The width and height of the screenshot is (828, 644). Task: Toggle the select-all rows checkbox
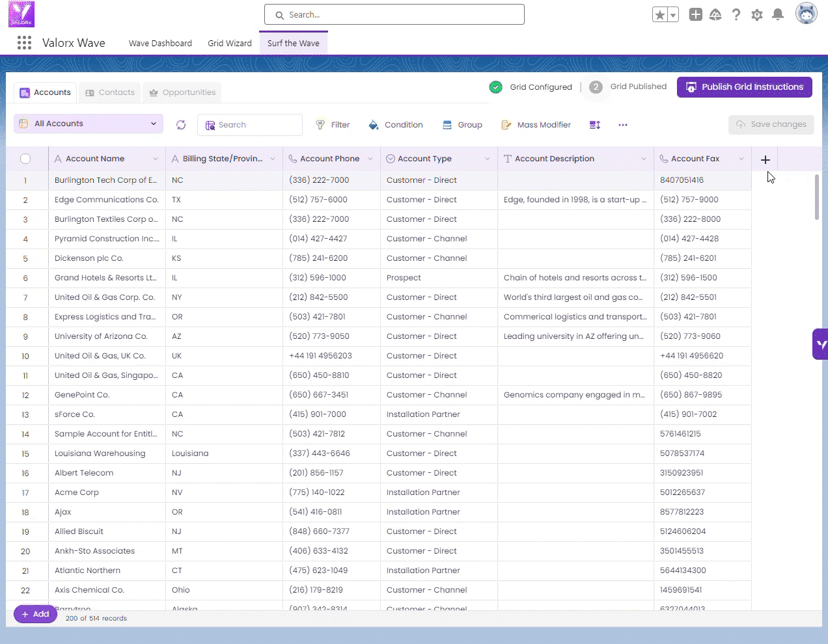coord(25,159)
